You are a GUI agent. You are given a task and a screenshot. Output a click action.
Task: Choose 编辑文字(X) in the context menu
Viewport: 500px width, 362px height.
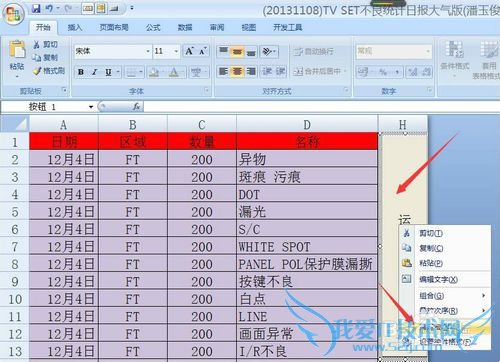(x=445, y=279)
